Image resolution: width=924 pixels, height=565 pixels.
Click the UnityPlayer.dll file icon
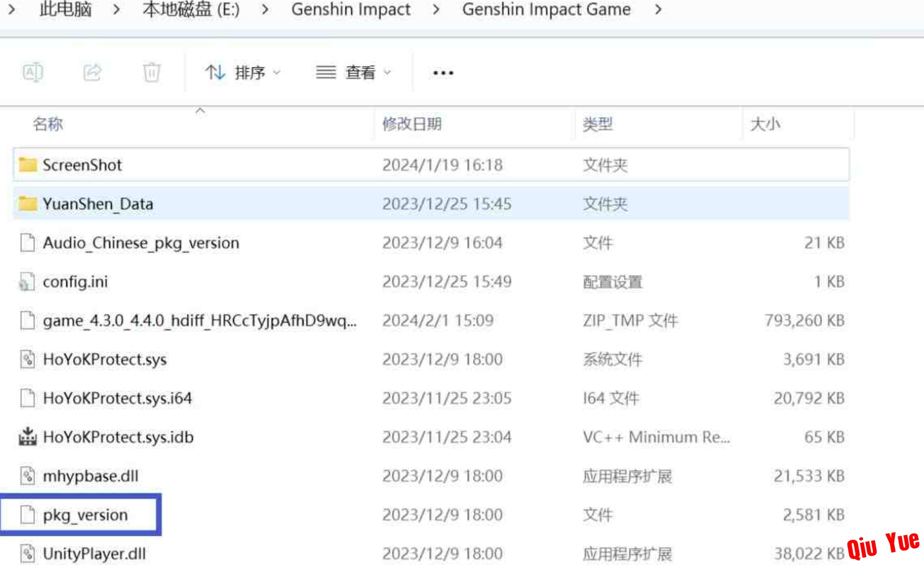(x=28, y=553)
